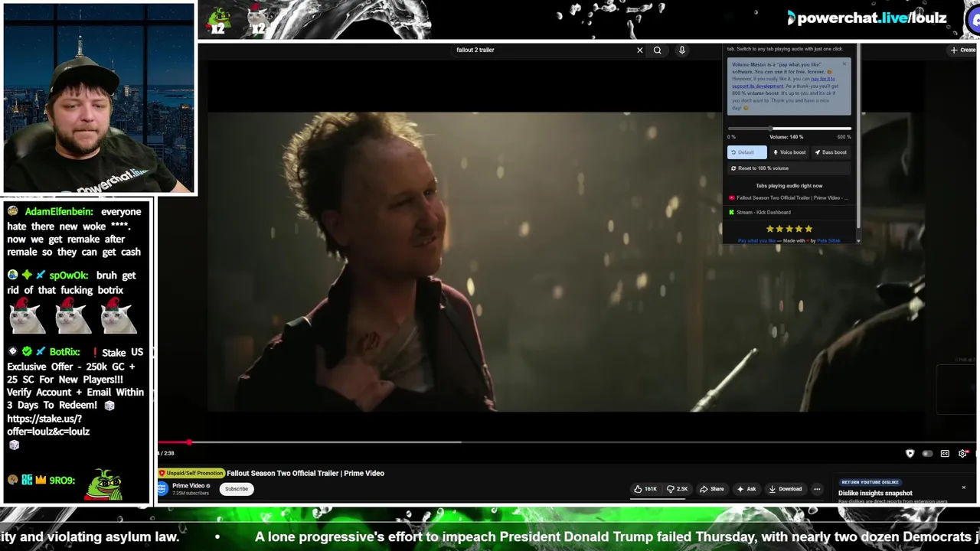The height and width of the screenshot is (551, 980).
Task: Select the Default audio mode
Action: 746,152
